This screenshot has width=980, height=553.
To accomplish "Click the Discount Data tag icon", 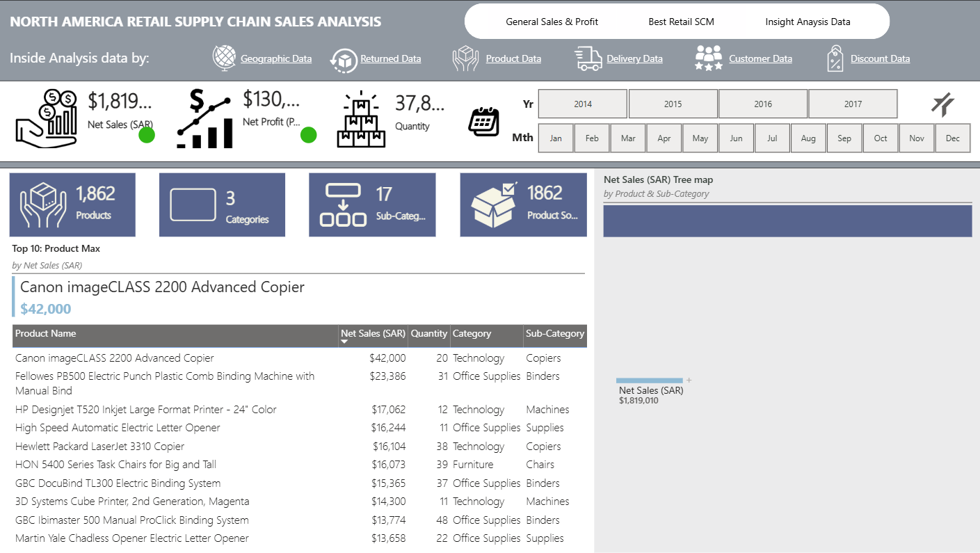I will click(835, 58).
